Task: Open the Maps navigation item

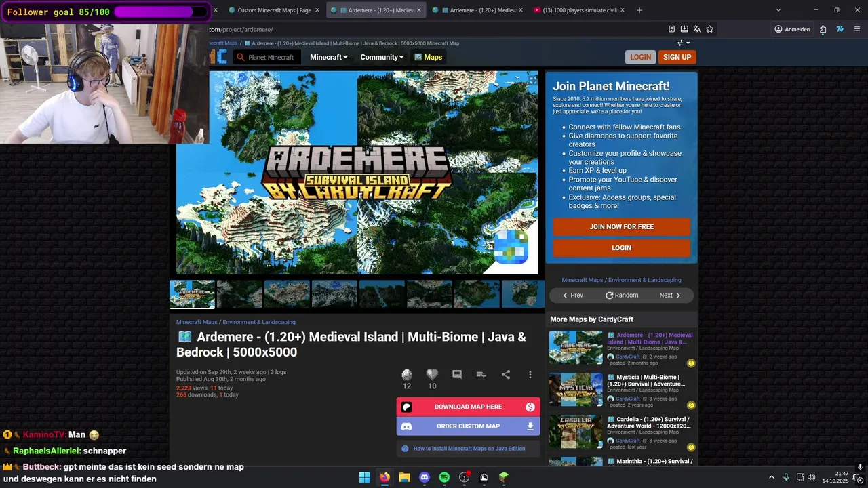Action: (x=428, y=57)
